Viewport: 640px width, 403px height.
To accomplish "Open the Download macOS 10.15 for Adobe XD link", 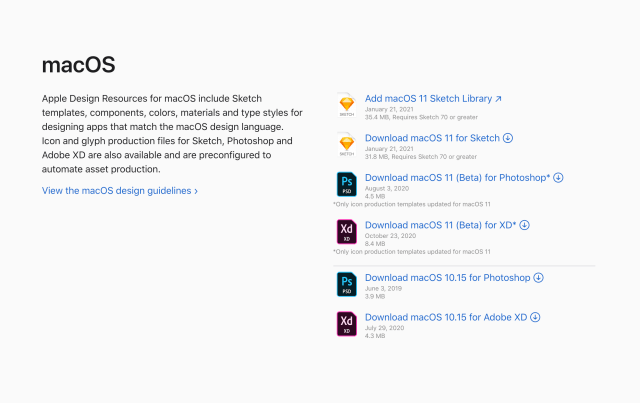I will tap(446, 317).
